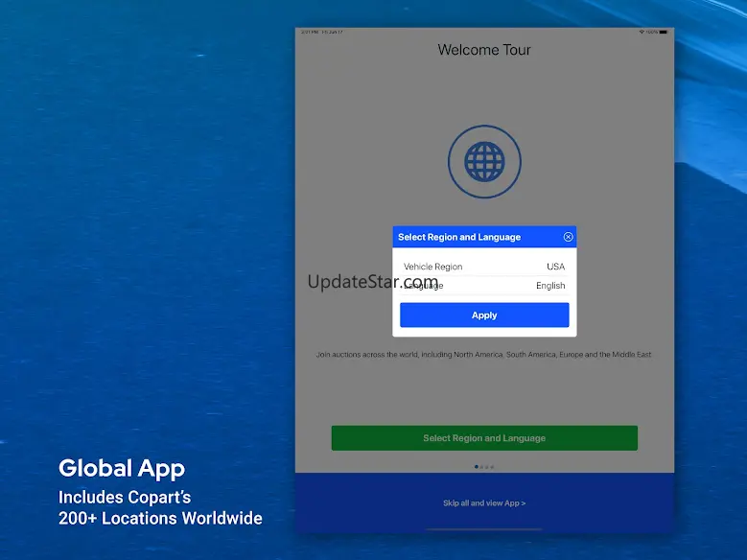Click the Join auctions description text
The width and height of the screenshot is (747, 560).
484,355
